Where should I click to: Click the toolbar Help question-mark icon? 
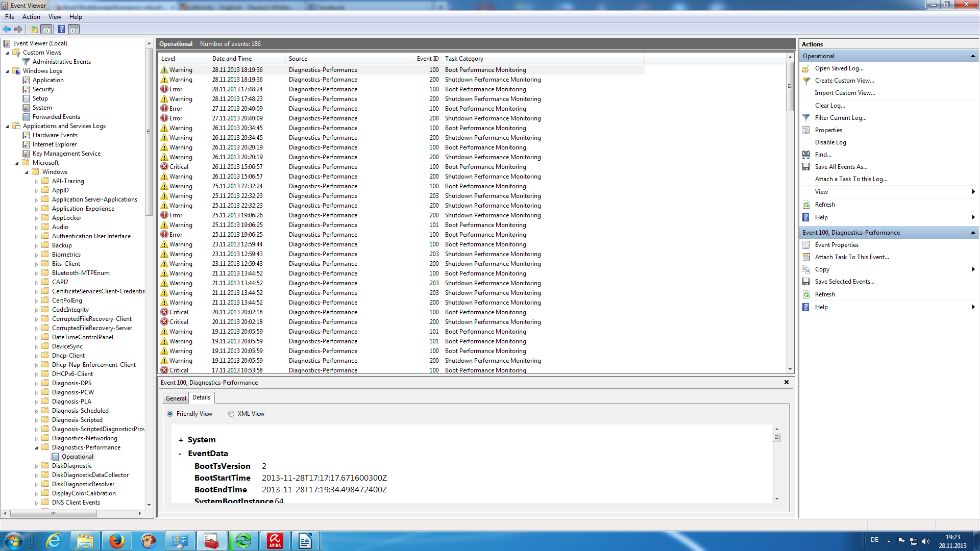[61, 29]
